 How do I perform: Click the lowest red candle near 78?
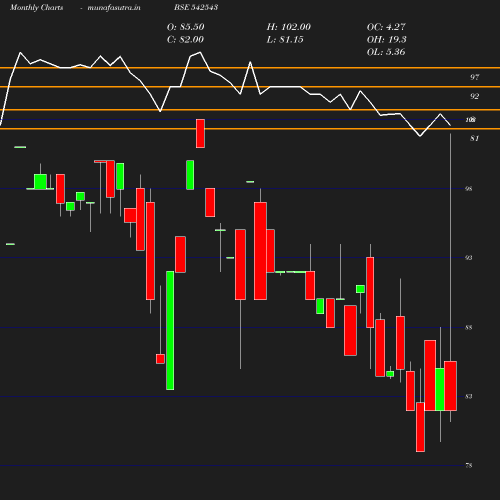(420, 427)
